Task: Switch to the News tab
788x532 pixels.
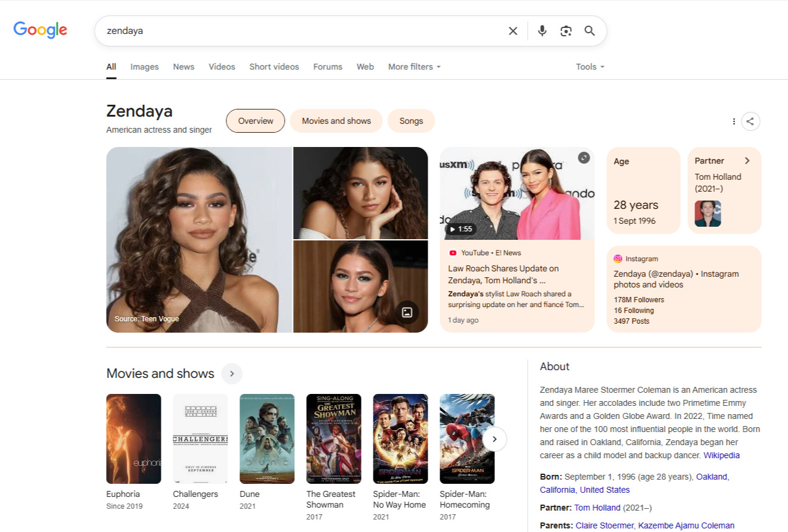Action: (x=183, y=67)
